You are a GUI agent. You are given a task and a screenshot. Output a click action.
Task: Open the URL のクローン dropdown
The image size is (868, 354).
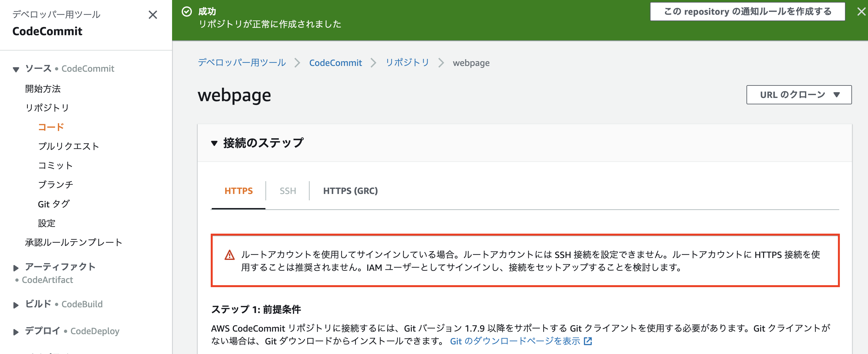pyautogui.click(x=799, y=95)
